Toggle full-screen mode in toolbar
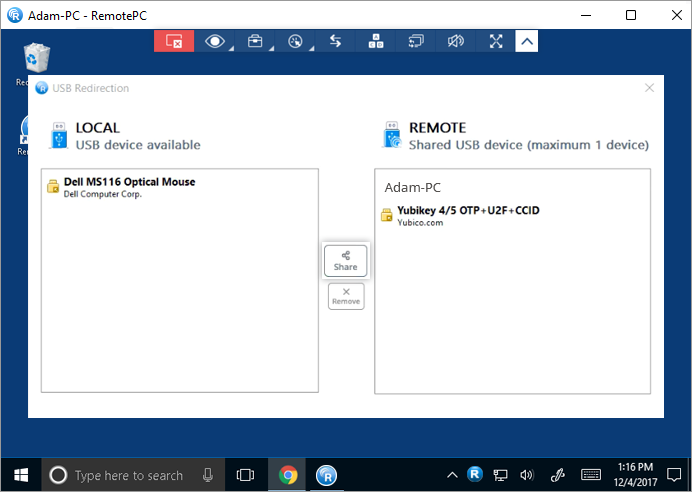Viewport: 692px width, 492px height. click(x=496, y=41)
